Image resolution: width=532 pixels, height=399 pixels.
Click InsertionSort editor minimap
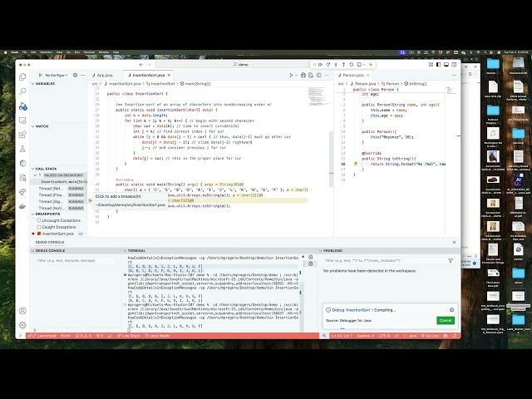click(318, 96)
